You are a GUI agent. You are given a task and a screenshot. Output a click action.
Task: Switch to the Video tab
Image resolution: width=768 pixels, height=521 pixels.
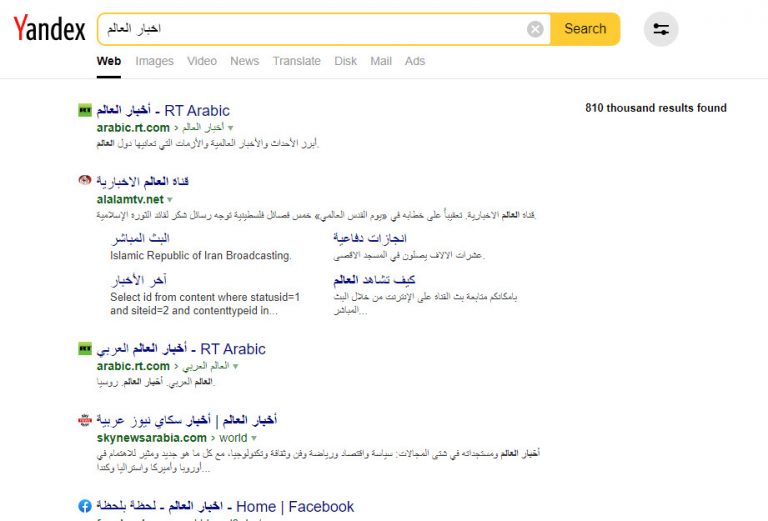[202, 61]
